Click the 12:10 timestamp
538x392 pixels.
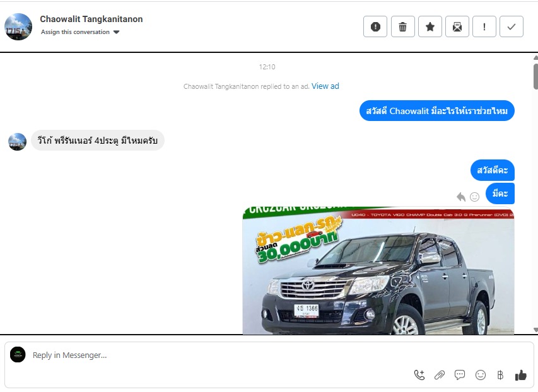tap(267, 67)
